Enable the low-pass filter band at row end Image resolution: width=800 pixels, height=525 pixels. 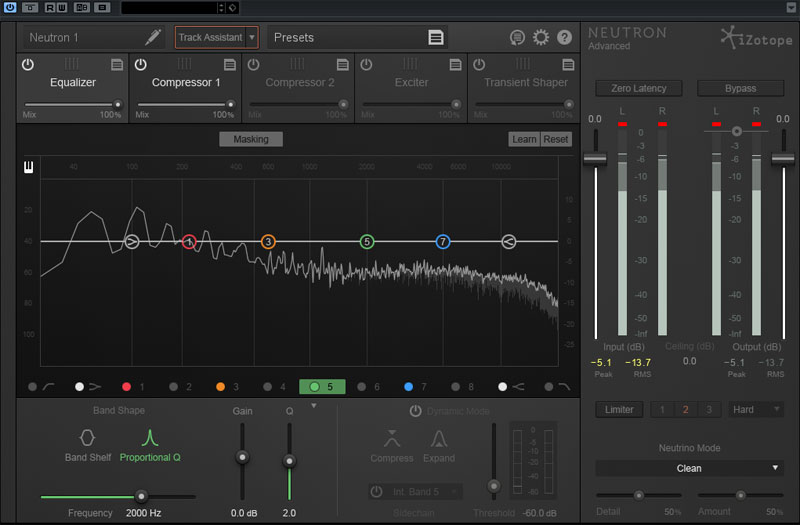[x=548, y=387]
